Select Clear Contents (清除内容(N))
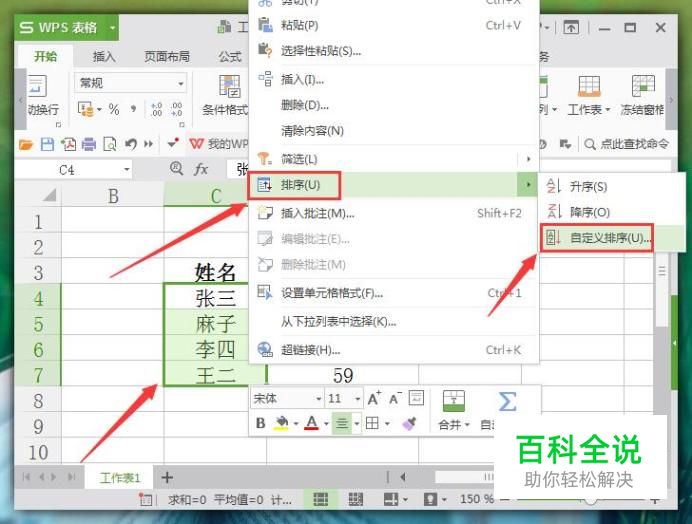Image resolution: width=692 pixels, height=524 pixels. (394, 131)
